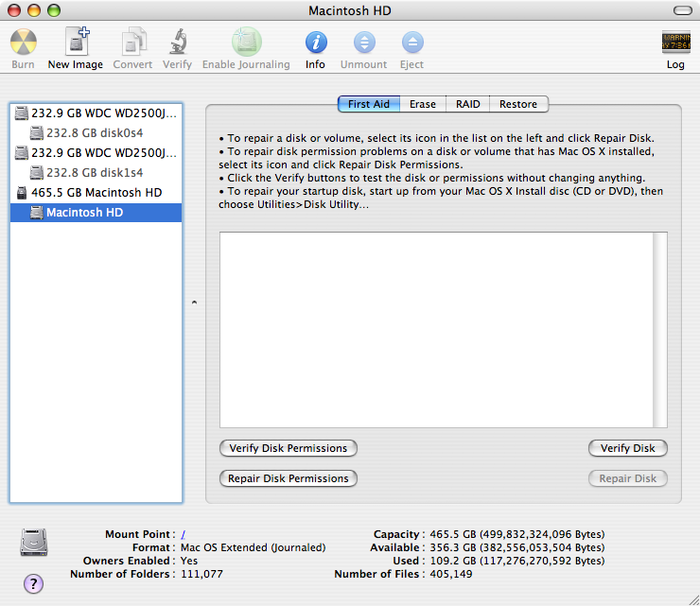Open the Log viewer icon

[x=675, y=42]
